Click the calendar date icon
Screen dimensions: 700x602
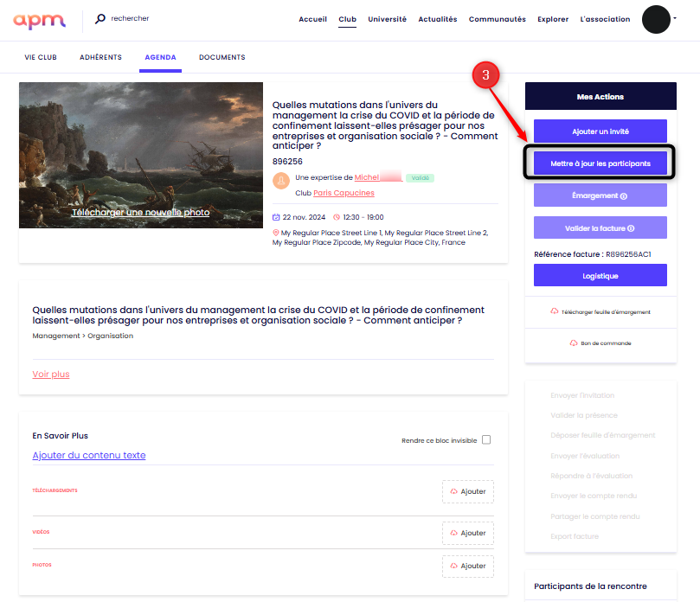[276, 217]
